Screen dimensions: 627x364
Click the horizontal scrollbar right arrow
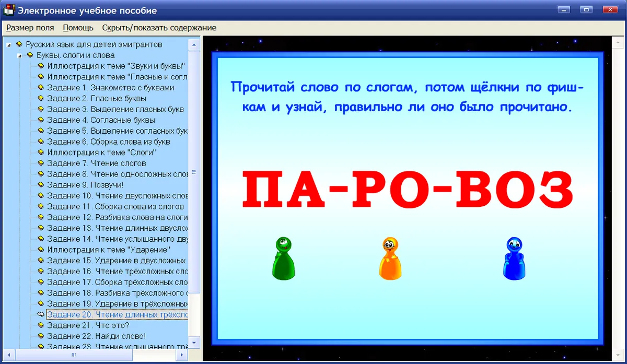click(182, 355)
